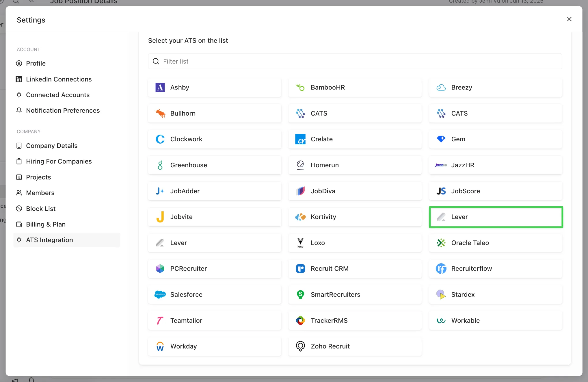Pick the Loxo logo icon
588x382 pixels.
pos(300,243)
